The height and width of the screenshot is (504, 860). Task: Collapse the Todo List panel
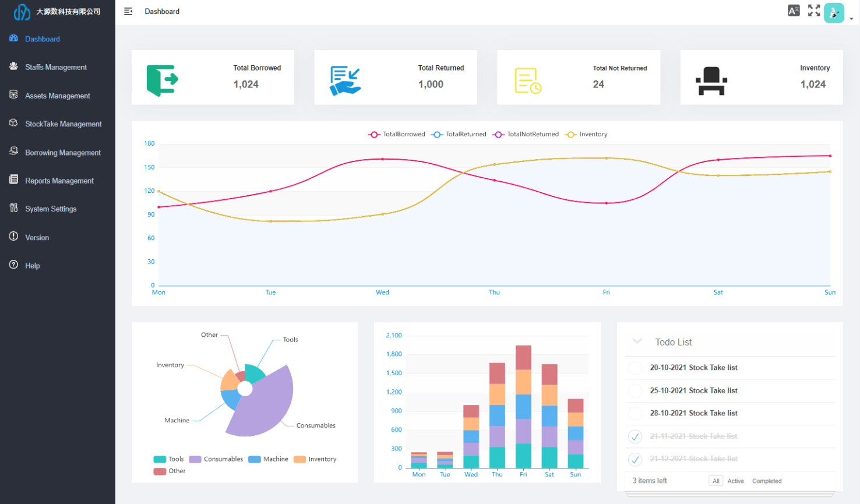pos(637,342)
